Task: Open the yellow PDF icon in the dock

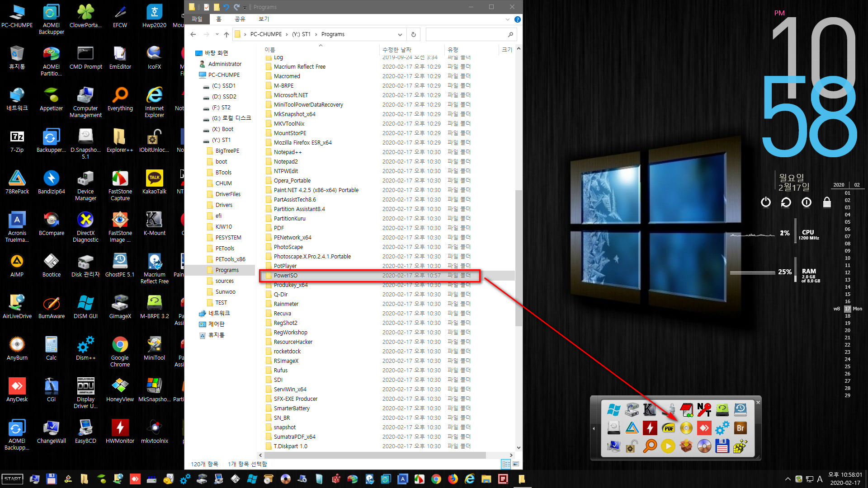Action: click(x=668, y=428)
